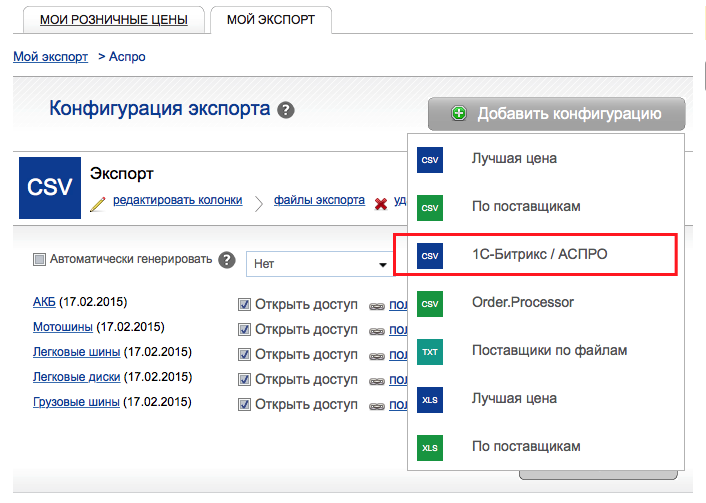Image resolution: width=706 pixels, height=503 pixels.
Task: Open the редактировать колонки link
Action: tap(177, 200)
